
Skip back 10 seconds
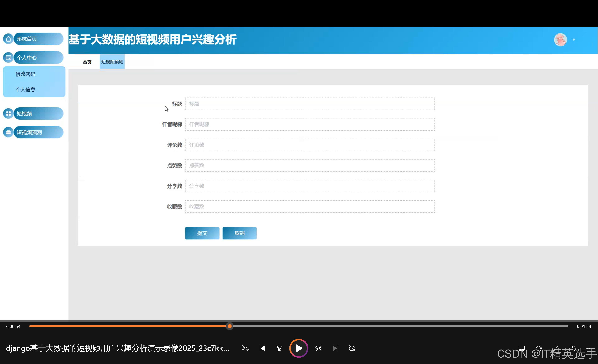tap(279, 348)
